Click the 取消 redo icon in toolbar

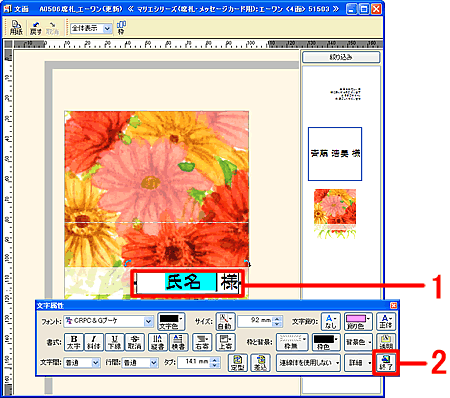(x=52, y=28)
